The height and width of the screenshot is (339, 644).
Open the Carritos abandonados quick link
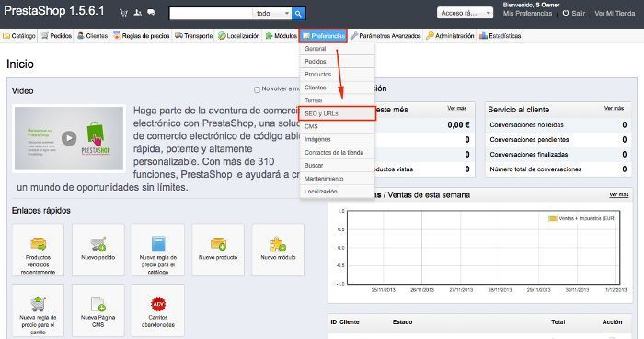point(158,310)
